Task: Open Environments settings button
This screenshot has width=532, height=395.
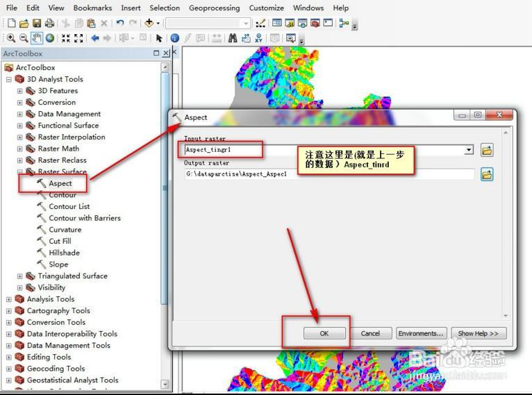Action: tap(421, 333)
